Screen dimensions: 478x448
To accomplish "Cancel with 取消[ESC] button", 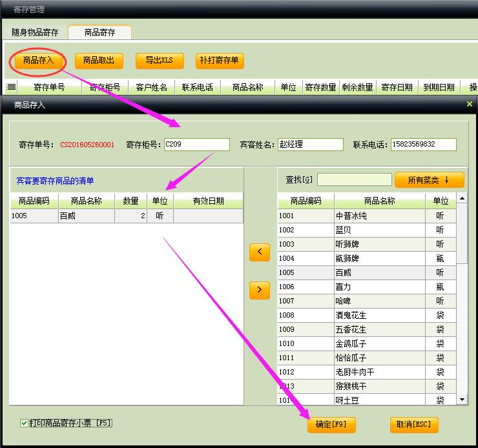I will click(414, 425).
